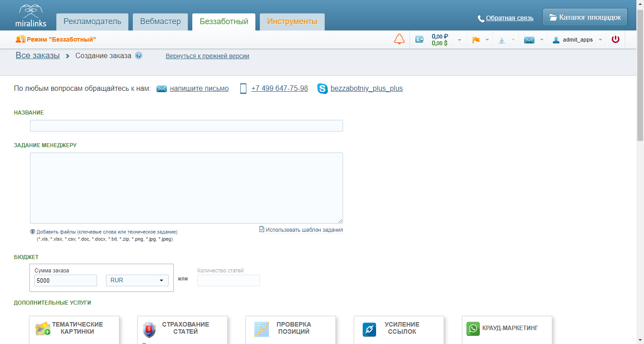Click the phone icon next to 'Обратная связь'
The width and height of the screenshot is (644, 344).
click(481, 19)
